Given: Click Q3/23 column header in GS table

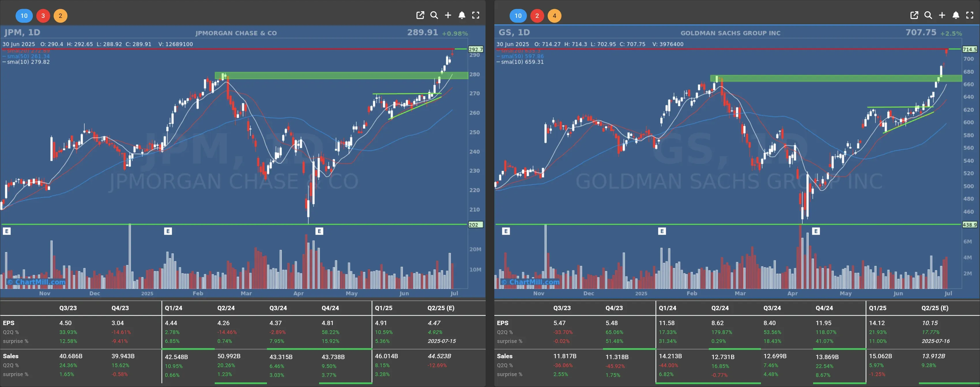Looking at the screenshot, I should pyautogui.click(x=562, y=308).
